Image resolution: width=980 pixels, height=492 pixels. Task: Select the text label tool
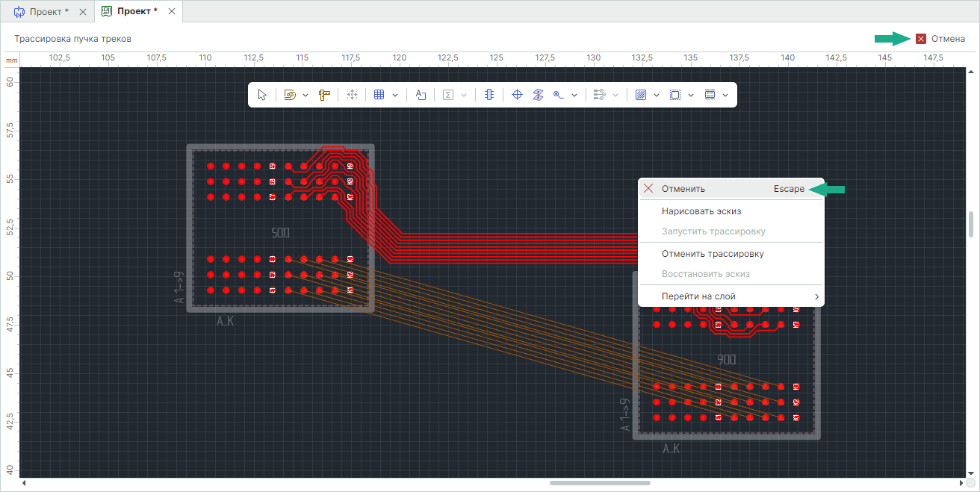coord(421,95)
